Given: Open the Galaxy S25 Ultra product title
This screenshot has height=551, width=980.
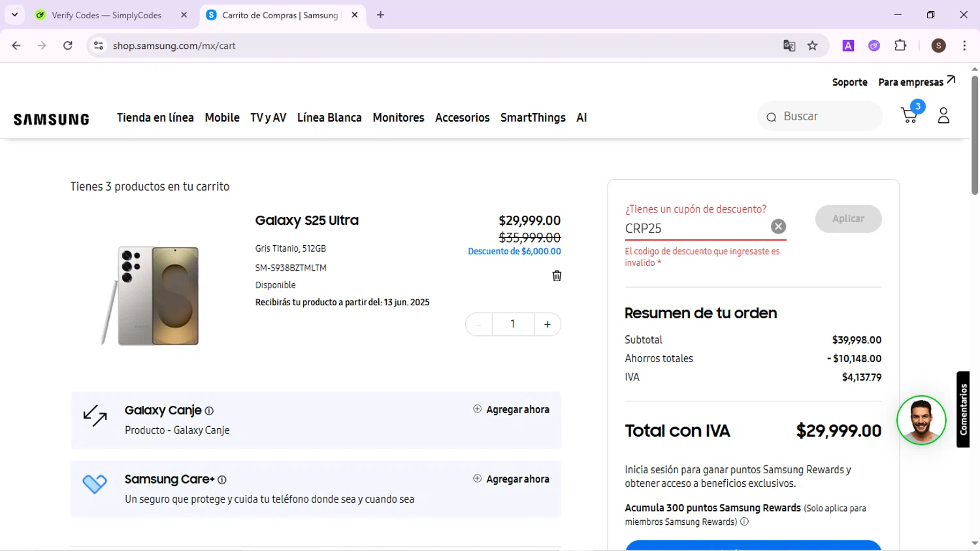Looking at the screenshot, I should point(306,220).
